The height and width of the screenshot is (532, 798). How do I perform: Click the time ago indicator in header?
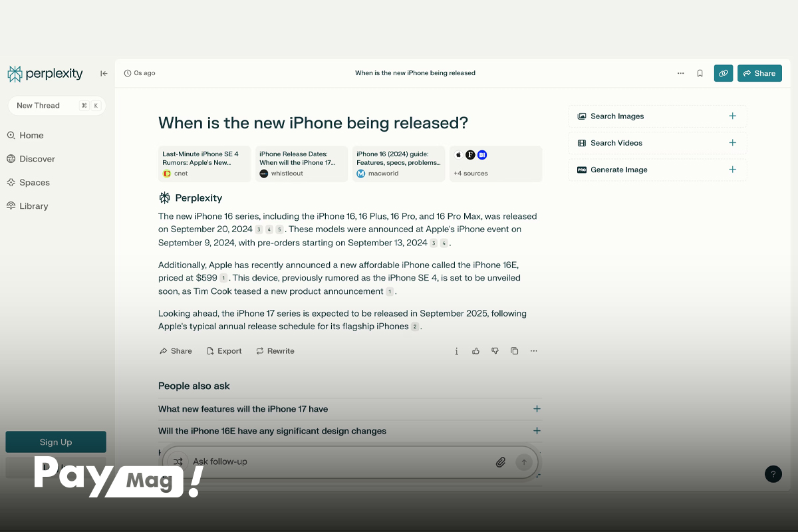coord(140,73)
